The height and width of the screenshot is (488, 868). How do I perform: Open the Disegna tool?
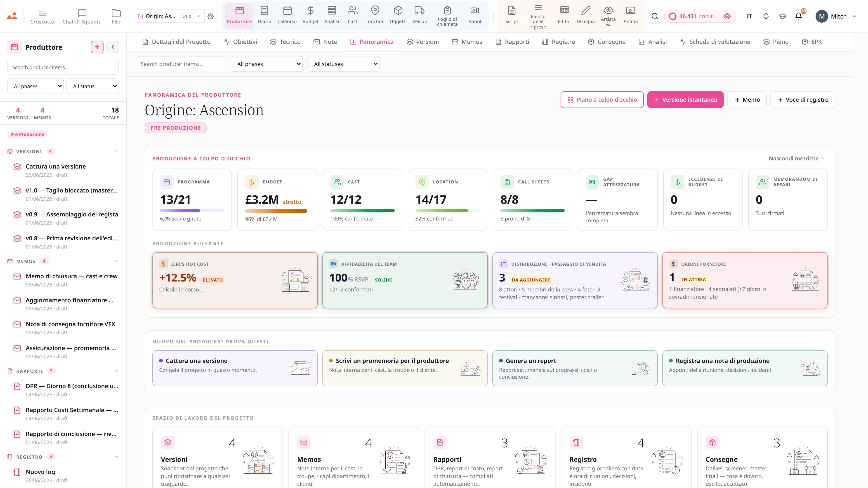(x=586, y=16)
